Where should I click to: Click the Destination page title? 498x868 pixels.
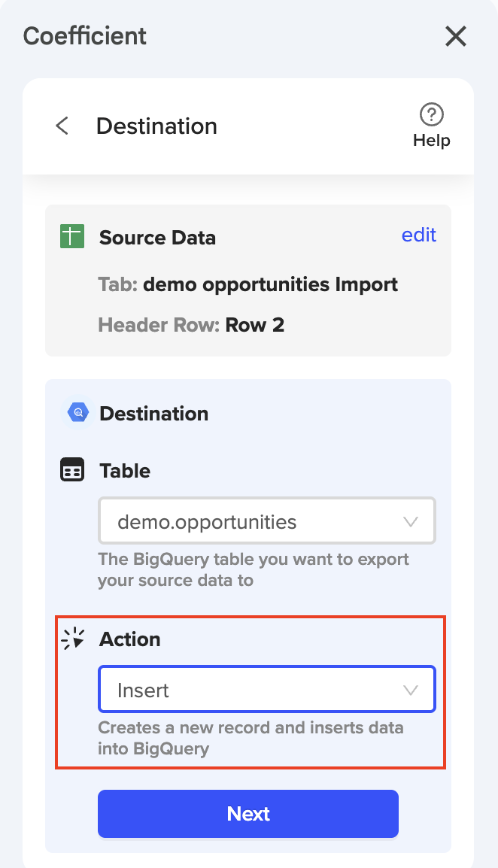(x=156, y=126)
